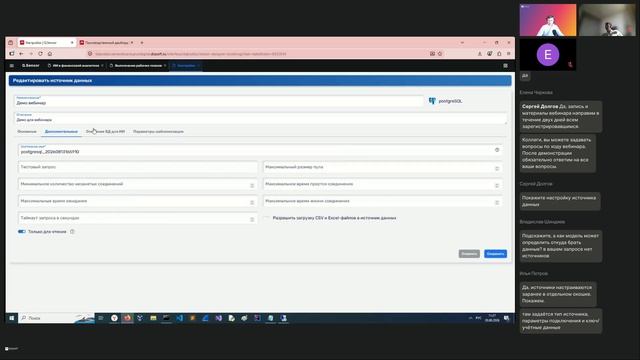
Task: Bookmark page with the star icon
Action: pyautogui.click(x=440, y=53)
